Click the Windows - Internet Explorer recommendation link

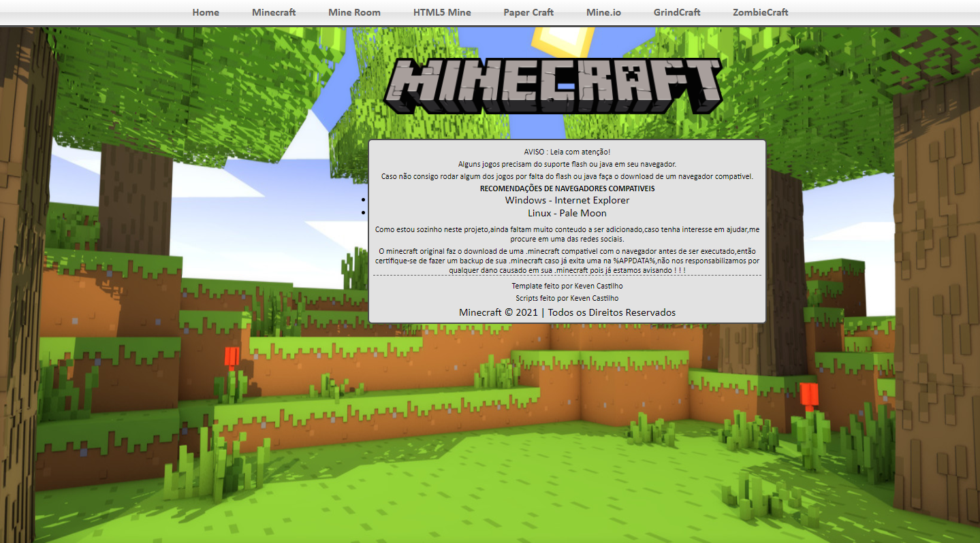(x=566, y=200)
